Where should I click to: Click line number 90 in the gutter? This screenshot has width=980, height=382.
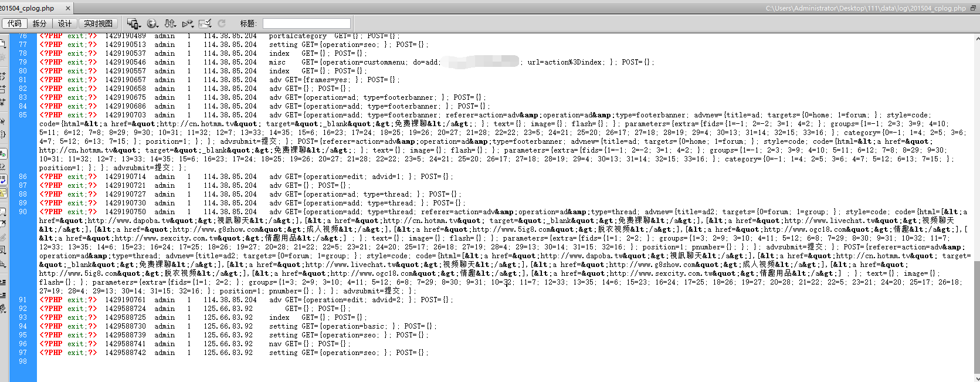coord(23,212)
